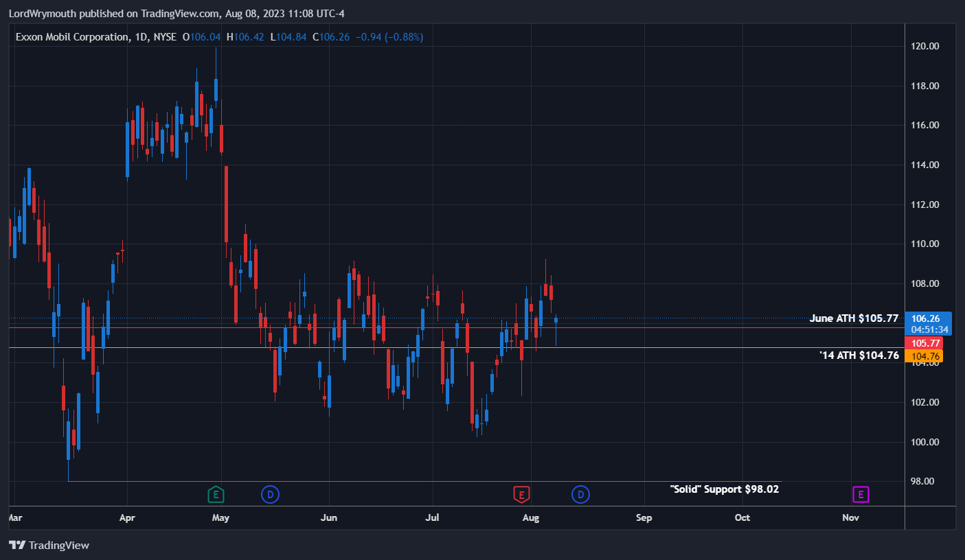This screenshot has height=560, width=965.
Task: Click the 108.00 price axis label
Action: click(x=924, y=283)
